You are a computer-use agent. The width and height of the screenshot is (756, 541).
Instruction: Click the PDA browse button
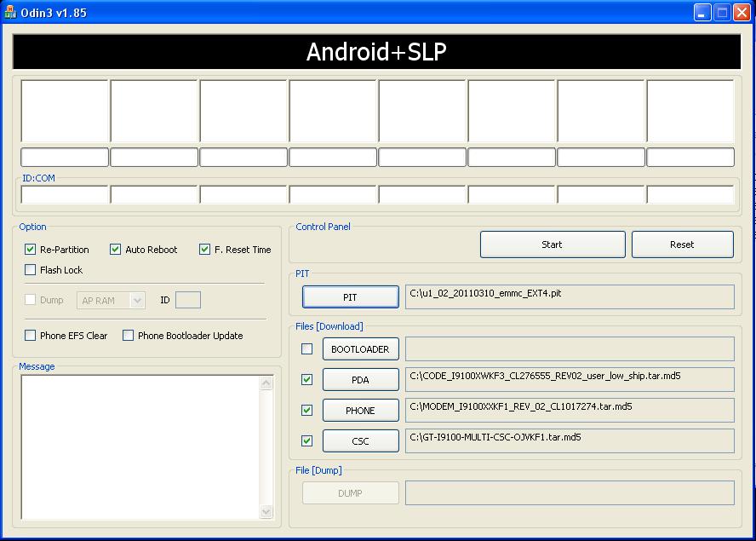click(361, 379)
